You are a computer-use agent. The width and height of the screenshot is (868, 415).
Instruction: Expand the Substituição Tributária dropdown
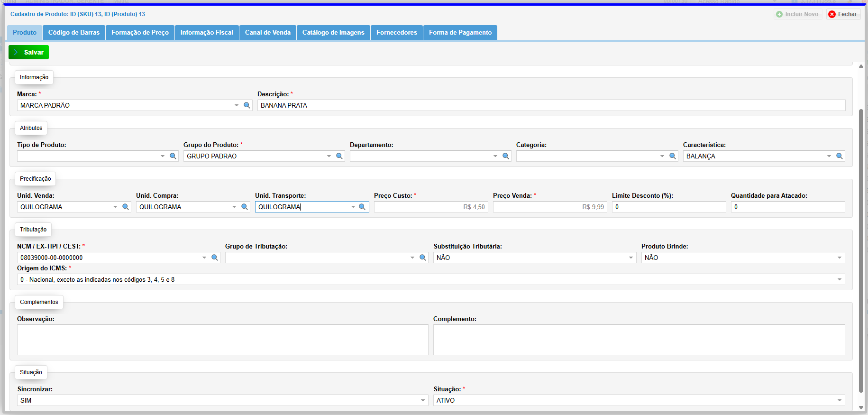tap(630, 258)
